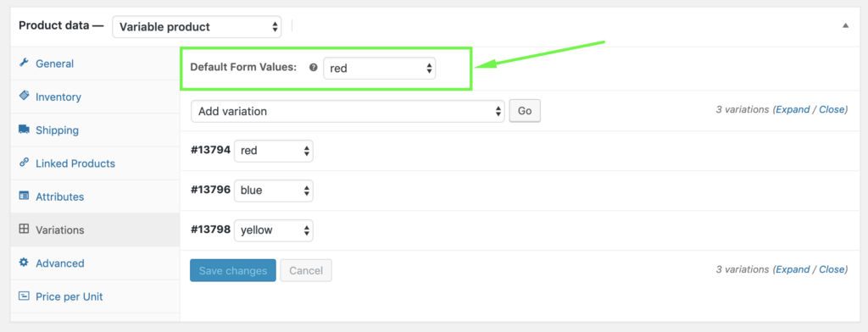Click the General wrench icon
868x332 pixels.
24,63
